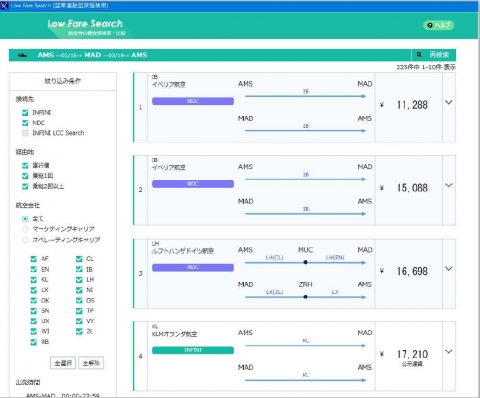
Task: Click the price 15,088
Action: [x=412, y=188]
